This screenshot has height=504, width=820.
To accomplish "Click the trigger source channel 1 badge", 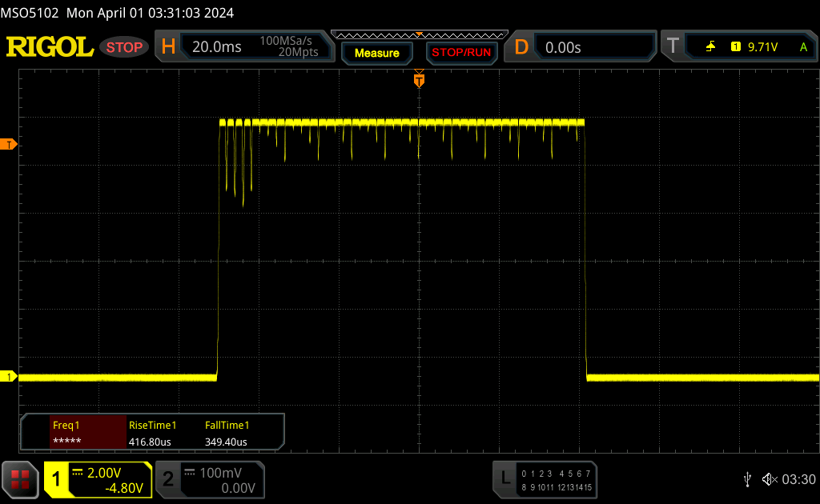I will click(x=736, y=46).
